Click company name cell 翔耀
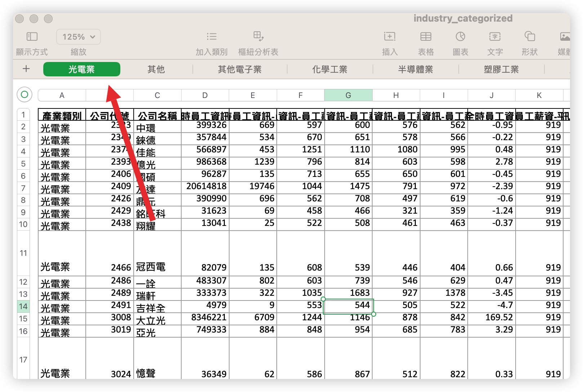The height and width of the screenshot is (392, 583). tap(157, 224)
